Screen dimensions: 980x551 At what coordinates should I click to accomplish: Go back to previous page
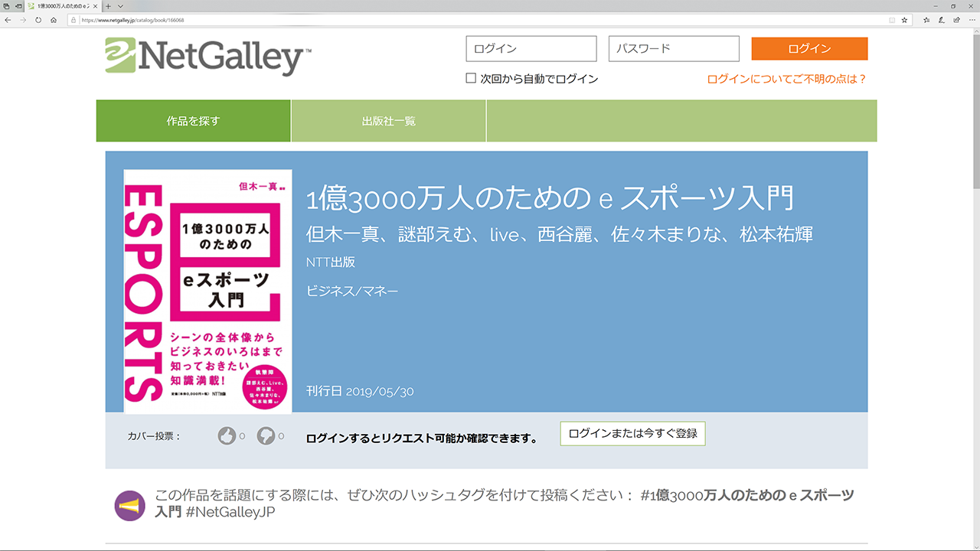[x=8, y=20]
